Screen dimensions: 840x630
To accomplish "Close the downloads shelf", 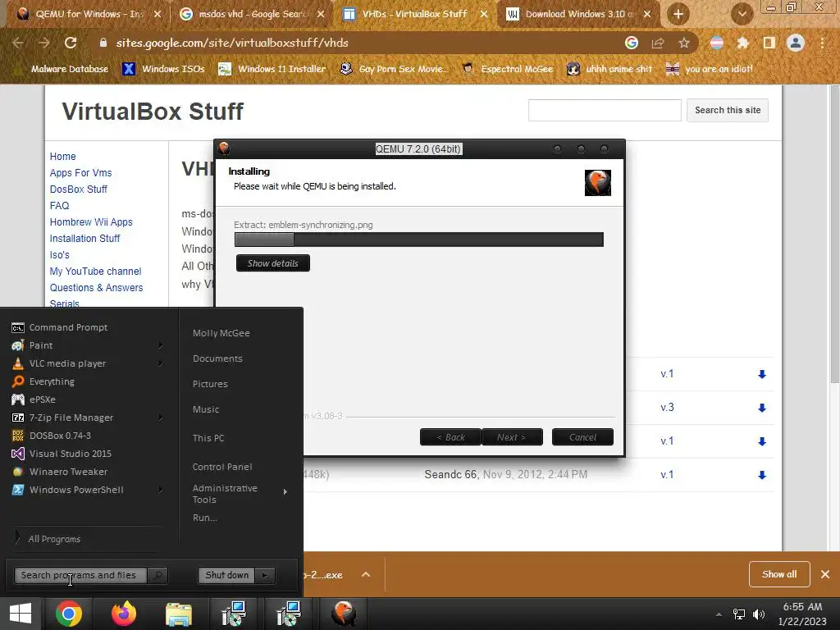I will pyautogui.click(x=825, y=574).
